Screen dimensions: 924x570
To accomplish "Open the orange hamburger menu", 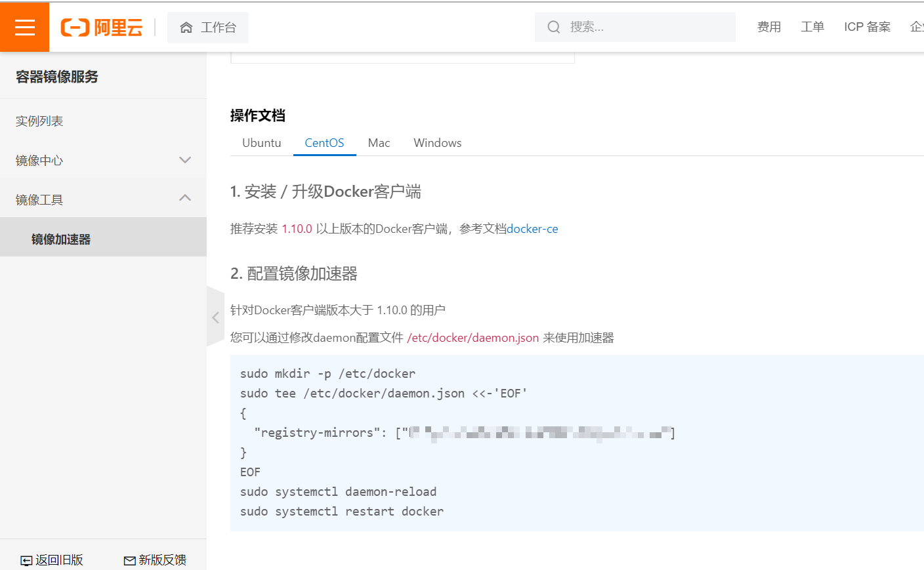I will (24, 27).
